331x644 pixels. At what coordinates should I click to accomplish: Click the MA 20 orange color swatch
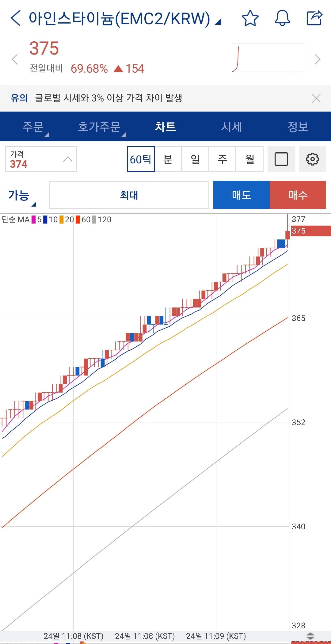pos(62,219)
